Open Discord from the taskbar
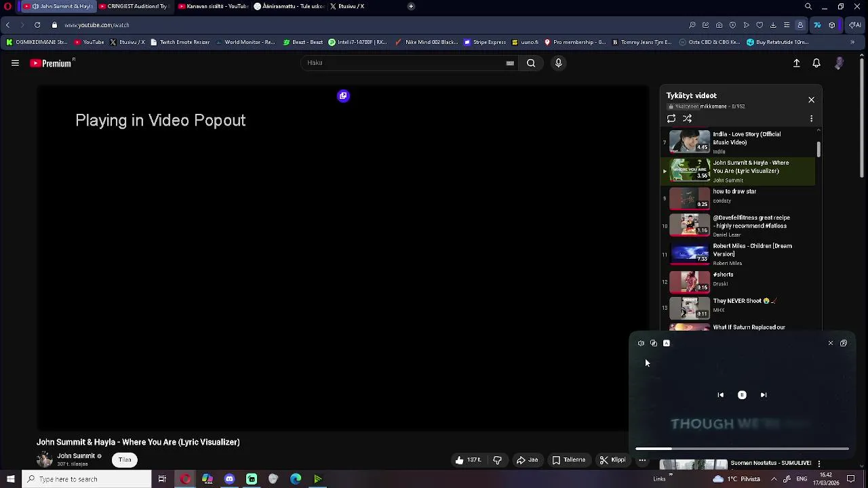 (229, 479)
